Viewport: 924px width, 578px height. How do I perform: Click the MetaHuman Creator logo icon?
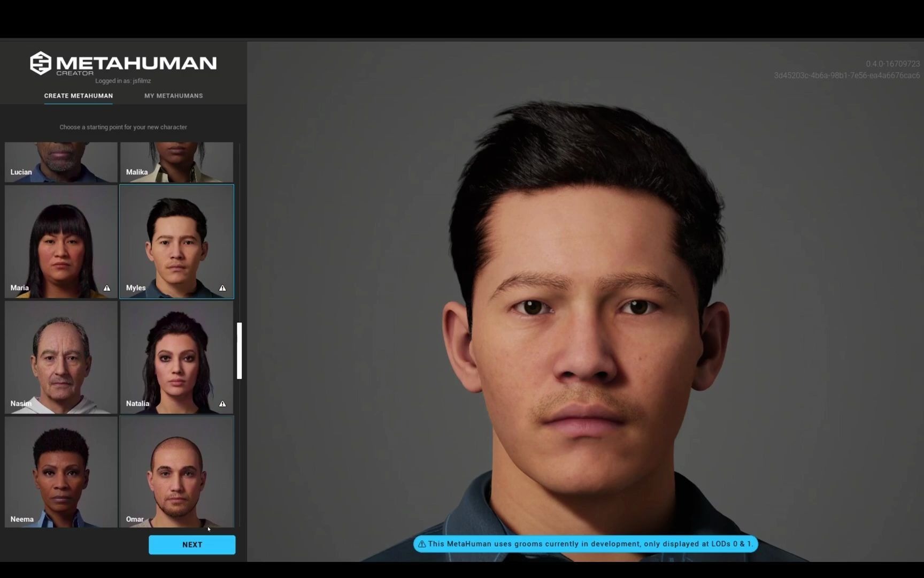pos(41,63)
